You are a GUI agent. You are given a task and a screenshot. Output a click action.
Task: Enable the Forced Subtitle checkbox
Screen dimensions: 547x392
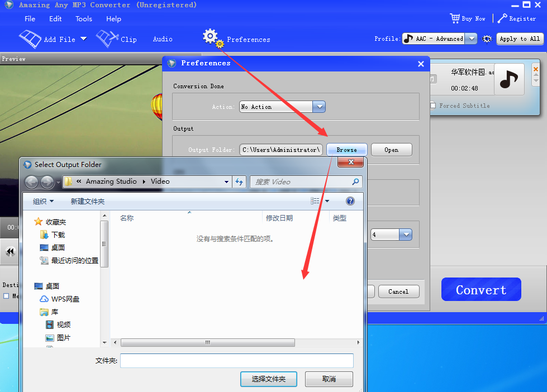pos(432,106)
